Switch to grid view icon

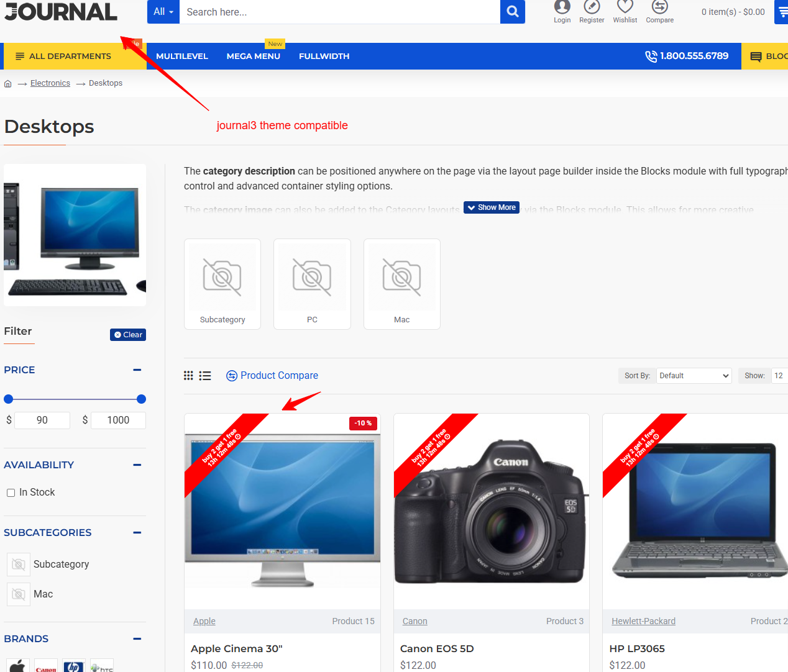(x=188, y=376)
